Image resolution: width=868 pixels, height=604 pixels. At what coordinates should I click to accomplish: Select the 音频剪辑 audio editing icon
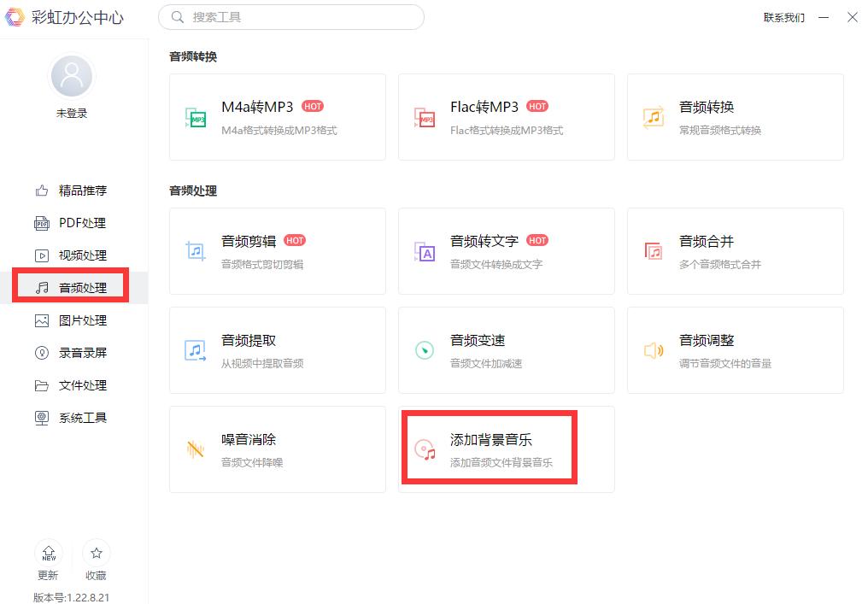tap(195, 251)
